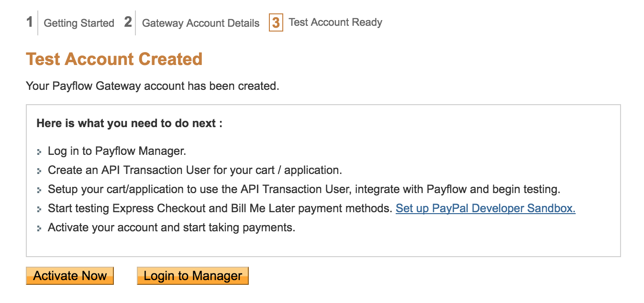The width and height of the screenshot is (644, 303).
Task: Select the Gateway Account Details step
Action: pyautogui.click(x=201, y=23)
